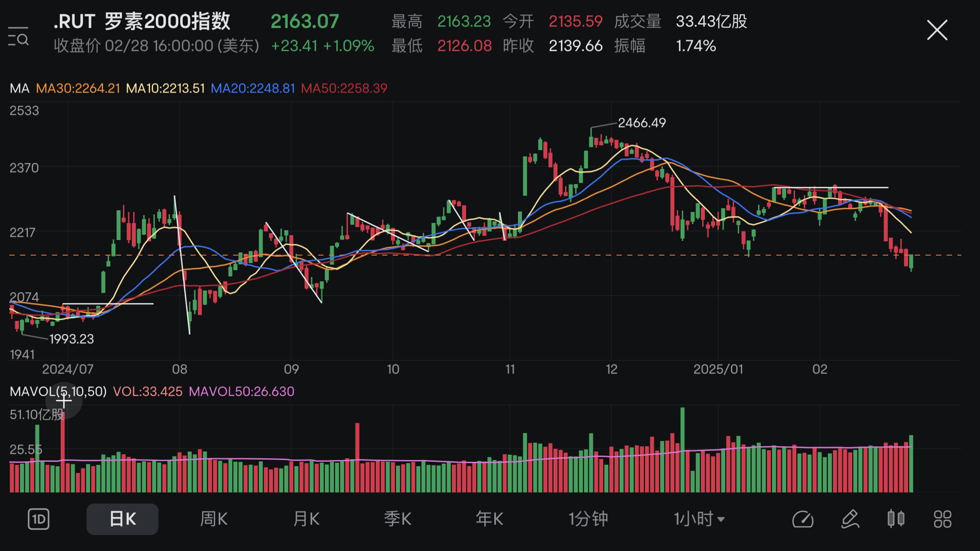980x551 pixels.
Task: Switch to the 1分钟 chart tab
Action: (588, 519)
